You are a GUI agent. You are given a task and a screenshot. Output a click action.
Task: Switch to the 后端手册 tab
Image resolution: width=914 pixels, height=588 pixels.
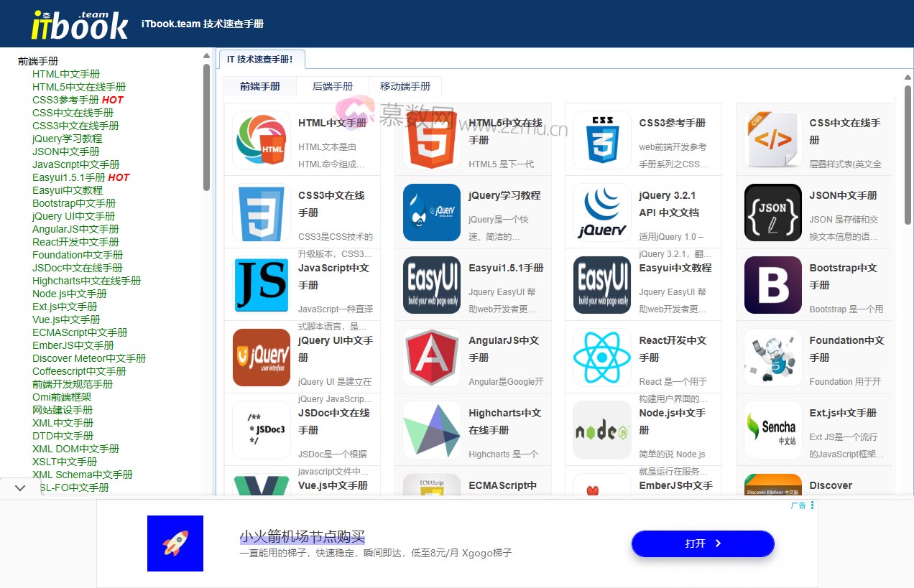pyautogui.click(x=333, y=85)
